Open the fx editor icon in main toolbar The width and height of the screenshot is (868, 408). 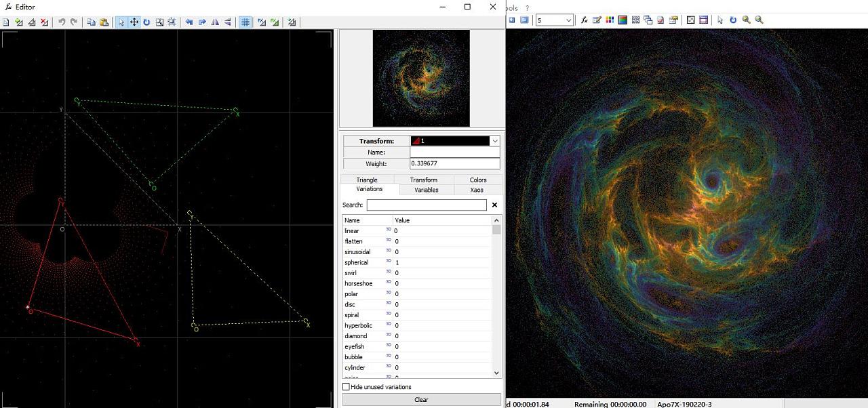[x=584, y=20]
